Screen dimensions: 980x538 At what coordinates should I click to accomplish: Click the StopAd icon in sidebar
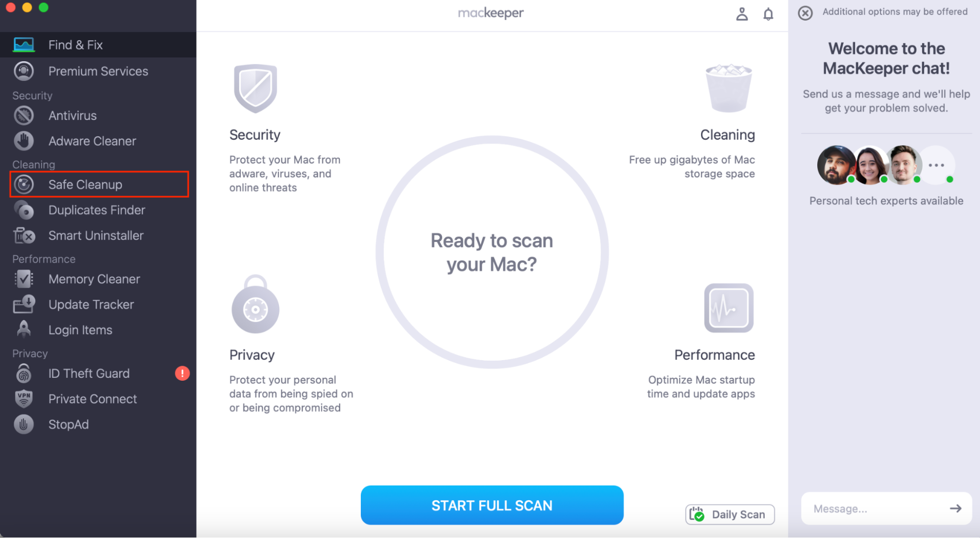[23, 424]
